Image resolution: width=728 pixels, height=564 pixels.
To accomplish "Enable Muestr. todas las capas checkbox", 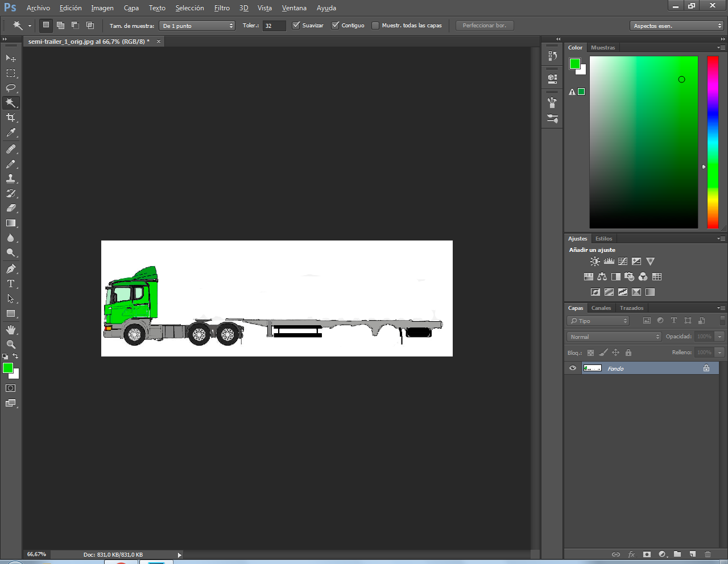I will (375, 26).
